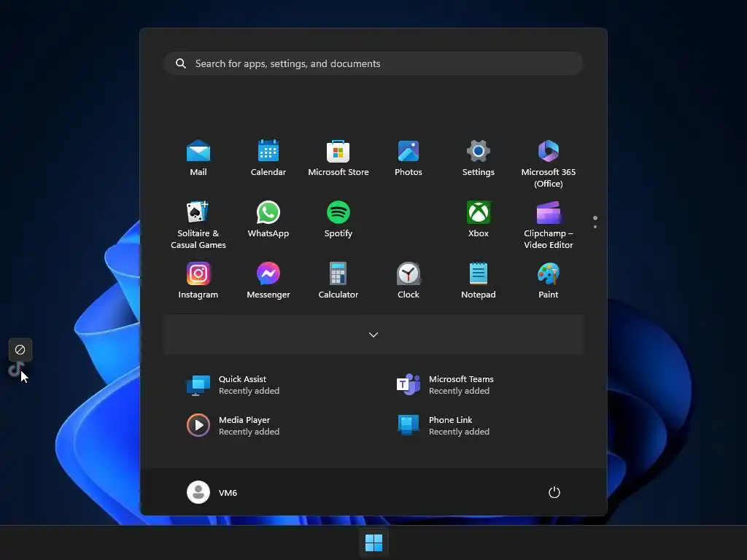Open Messenger
This screenshot has width=747, height=560.
(268, 280)
